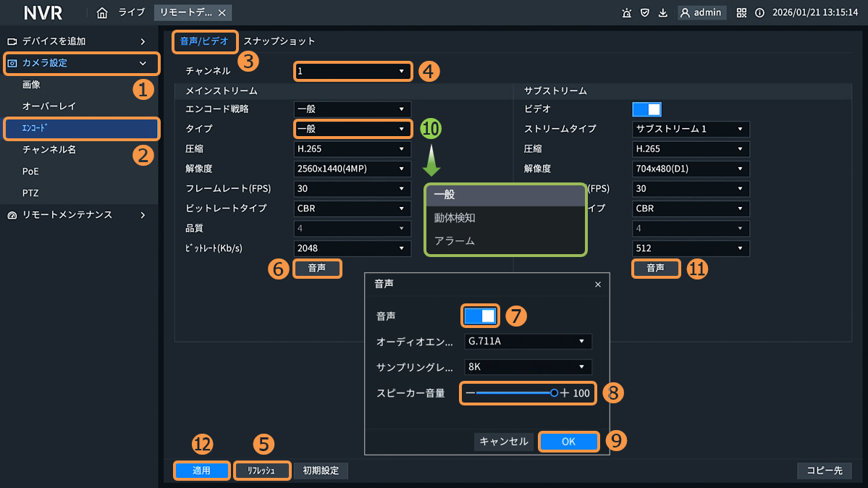Select 動体検知 from the type list
Screen dimensions: 868x488
[x=455, y=217]
